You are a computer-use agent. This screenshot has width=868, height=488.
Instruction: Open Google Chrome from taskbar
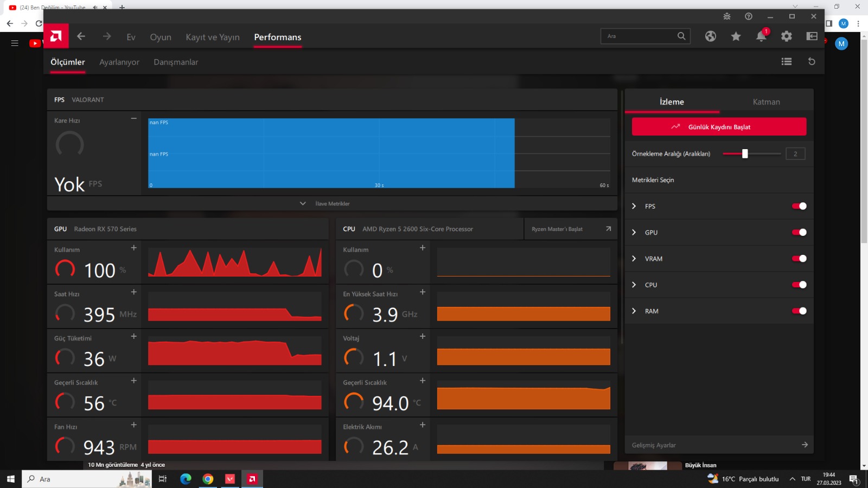(208, 479)
